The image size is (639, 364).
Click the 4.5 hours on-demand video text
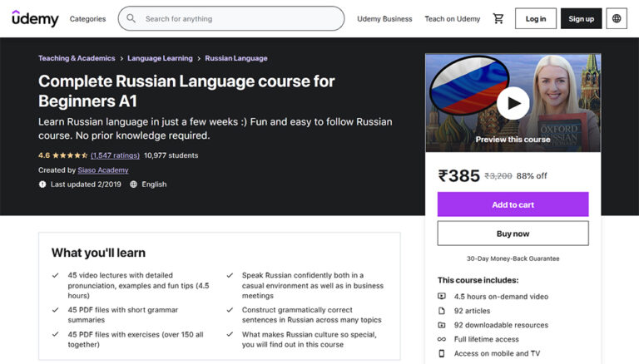(501, 297)
